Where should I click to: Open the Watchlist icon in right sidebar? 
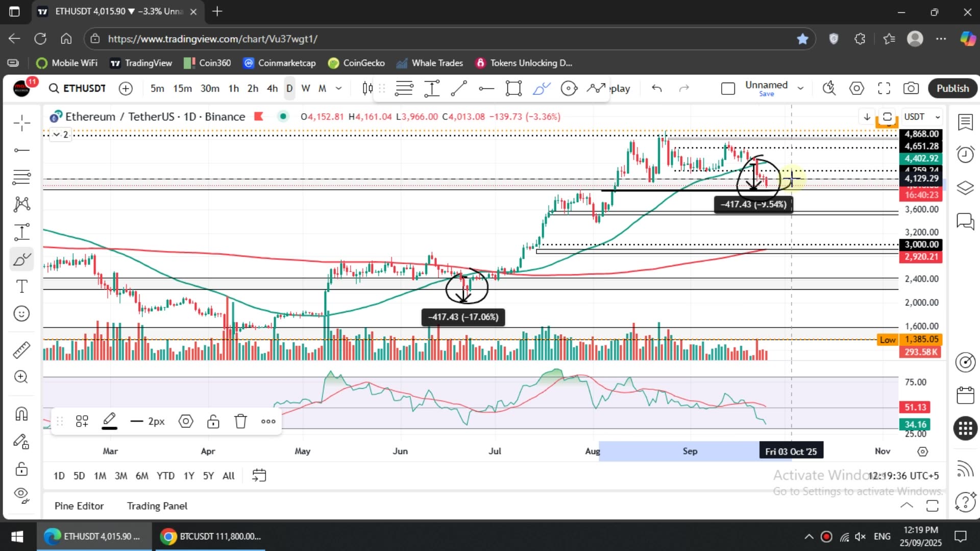click(965, 122)
